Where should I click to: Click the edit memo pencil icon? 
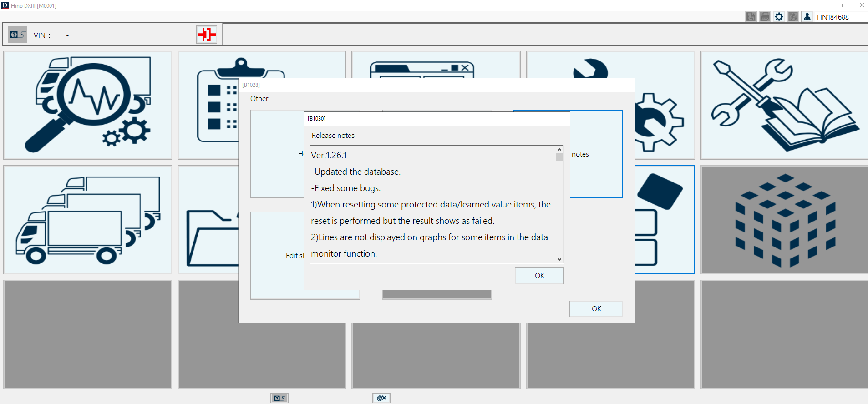tap(793, 17)
